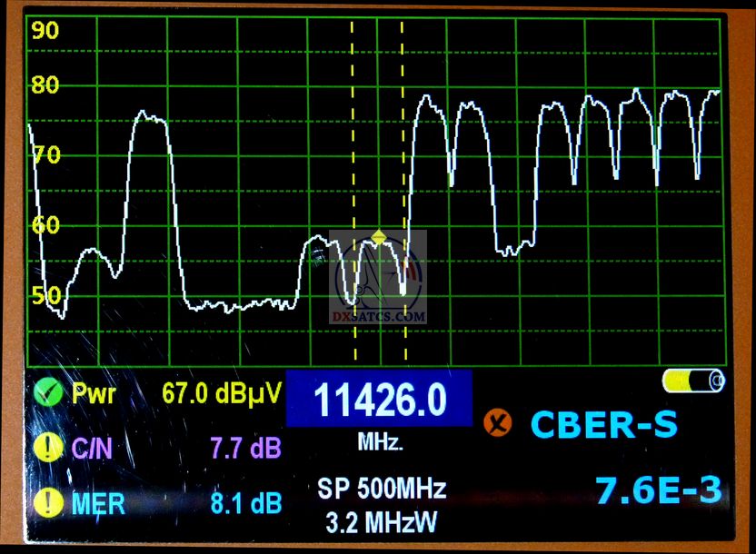Screen dimensions: 756x554
Task: Click the orange X icon beside CBER-S
Action: click(497, 421)
